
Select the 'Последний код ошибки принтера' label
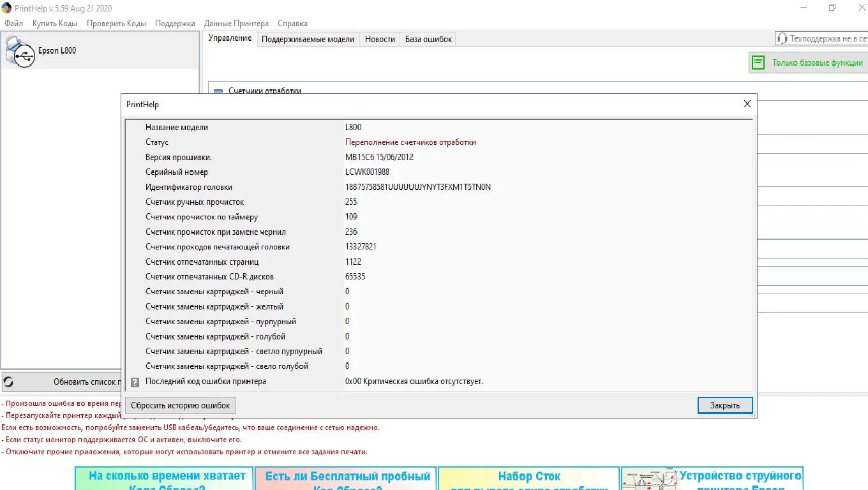click(206, 382)
